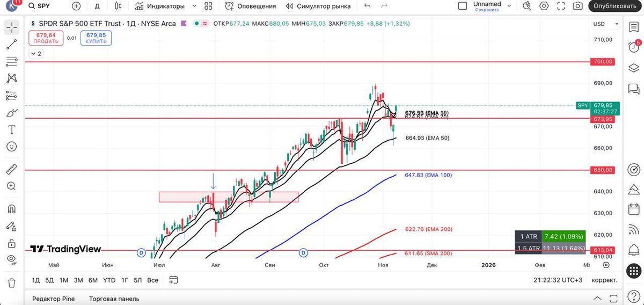Switch chart to fullscreen mode

pyautogui.click(x=561, y=6)
